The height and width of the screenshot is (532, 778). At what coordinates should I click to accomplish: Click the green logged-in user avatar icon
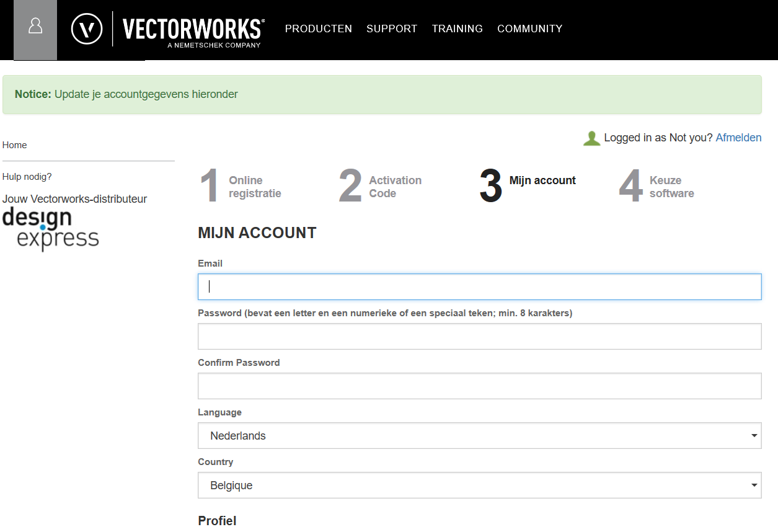tap(592, 138)
